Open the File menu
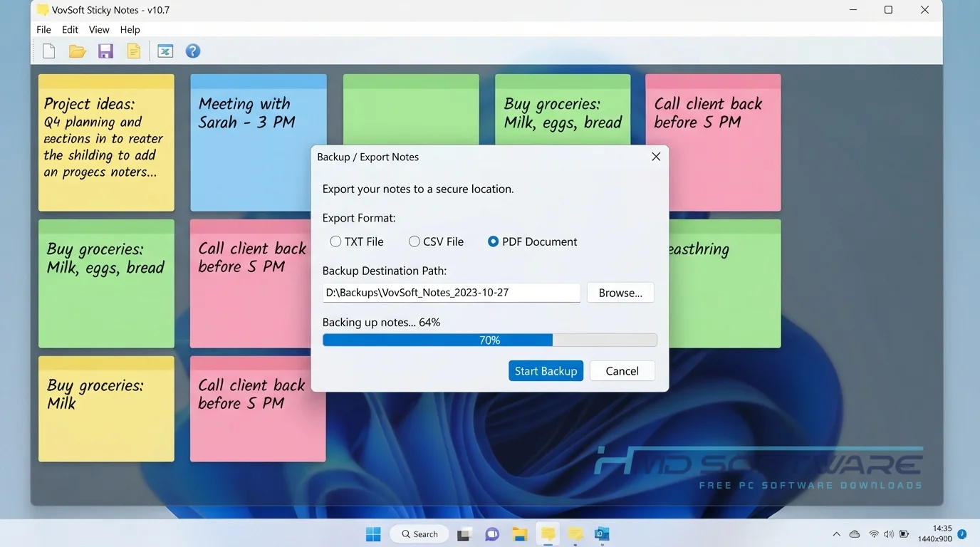The height and width of the screenshot is (547, 980). (x=43, y=29)
